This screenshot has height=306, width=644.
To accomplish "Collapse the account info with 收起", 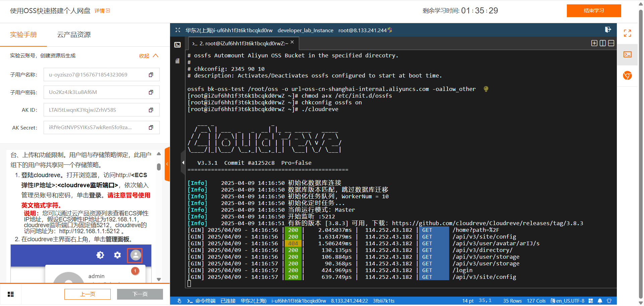I will click(149, 56).
